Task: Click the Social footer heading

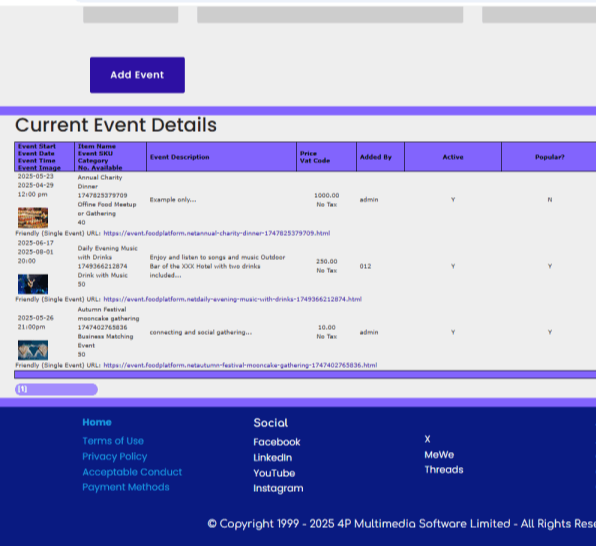Action: [x=271, y=423]
